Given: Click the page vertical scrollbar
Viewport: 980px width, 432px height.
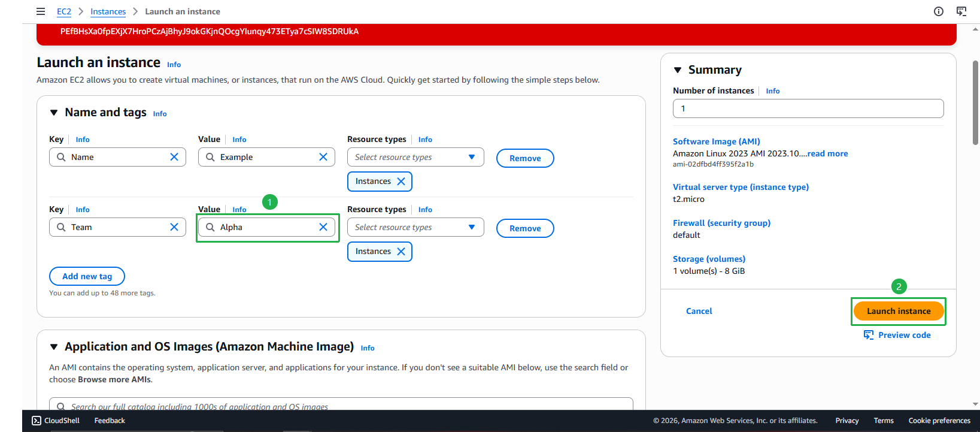Looking at the screenshot, I should point(976,102).
